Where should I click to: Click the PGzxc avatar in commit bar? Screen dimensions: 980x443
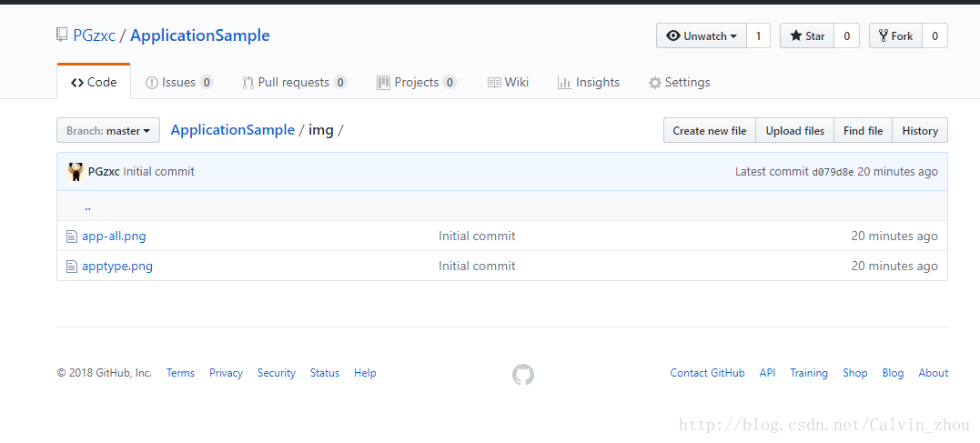click(76, 171)
